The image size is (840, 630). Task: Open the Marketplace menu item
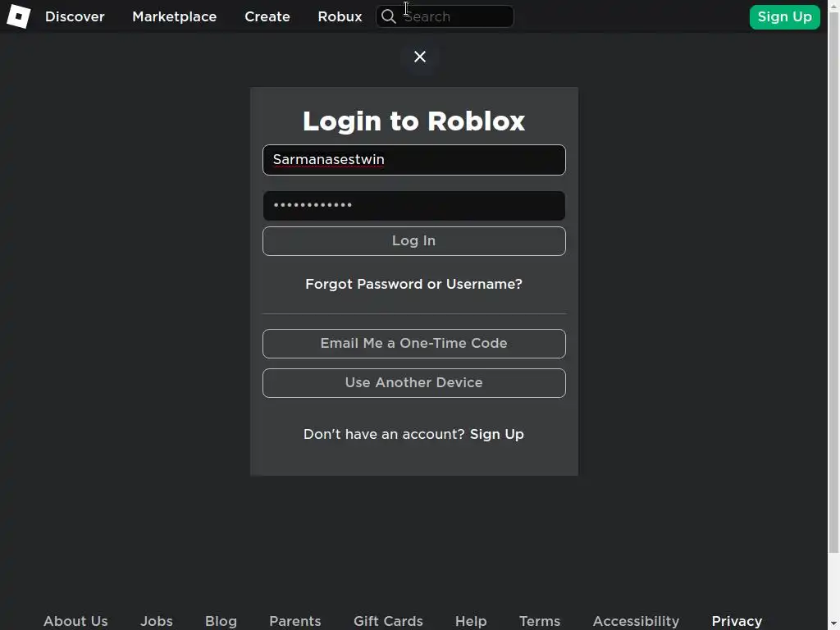[x=175, y=16]
